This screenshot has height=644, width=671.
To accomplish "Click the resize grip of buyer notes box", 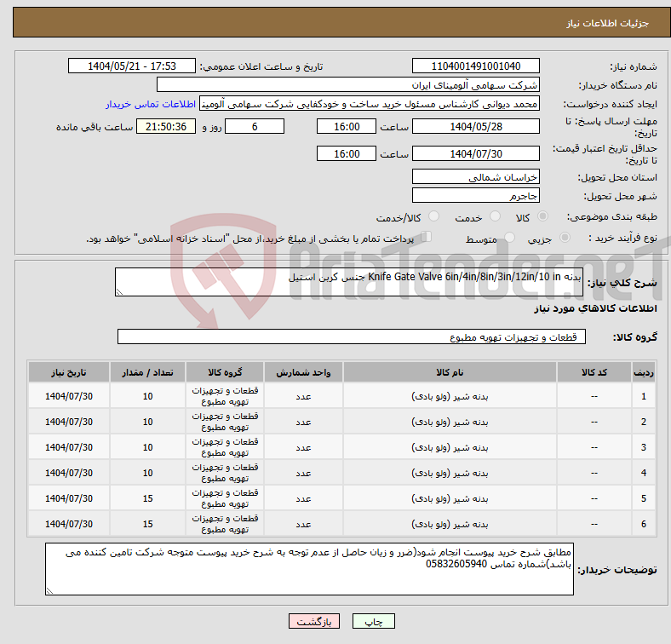I will click(x=49, y=589).
